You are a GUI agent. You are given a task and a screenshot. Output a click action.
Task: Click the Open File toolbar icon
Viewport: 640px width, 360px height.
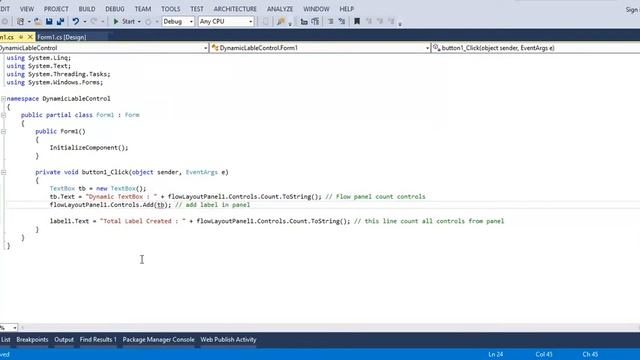[x=38, y=21]
